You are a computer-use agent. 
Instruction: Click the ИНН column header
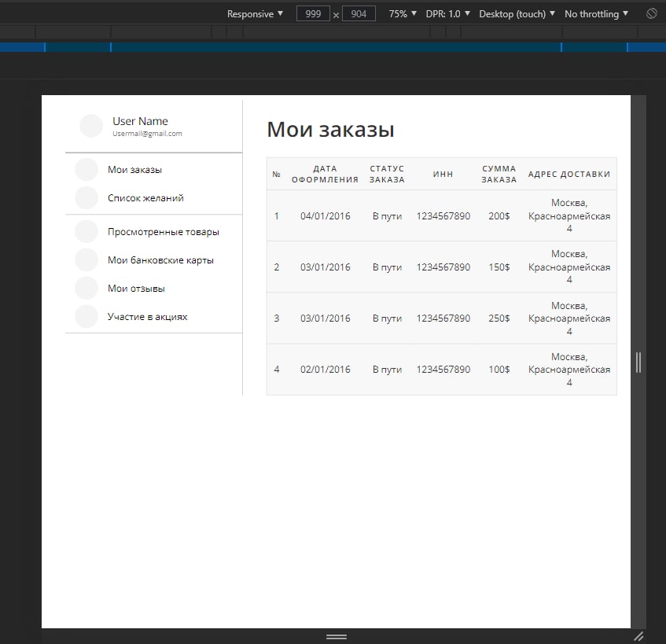point(443,174)
